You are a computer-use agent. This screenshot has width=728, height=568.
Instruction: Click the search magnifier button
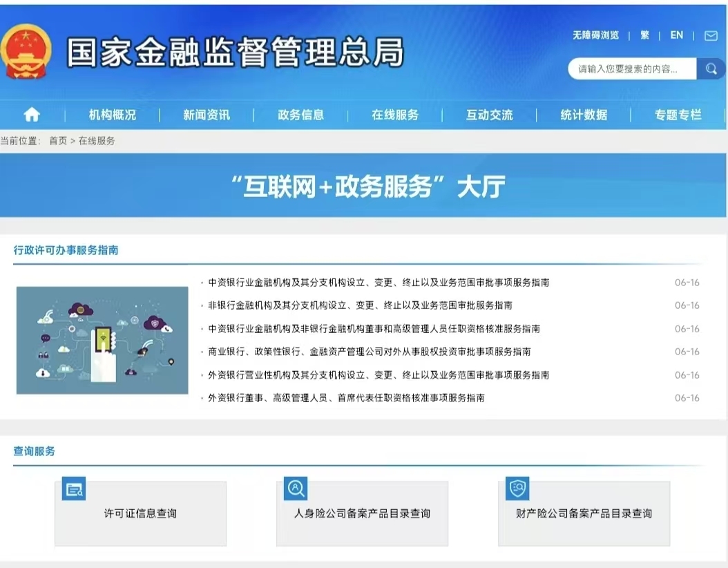point(710,69)
